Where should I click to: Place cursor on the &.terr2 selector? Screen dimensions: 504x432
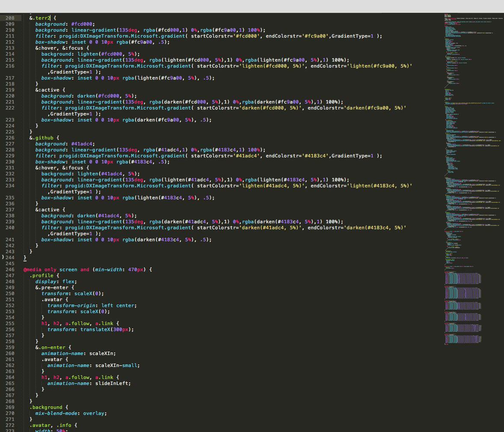click(x=40, y=18)
